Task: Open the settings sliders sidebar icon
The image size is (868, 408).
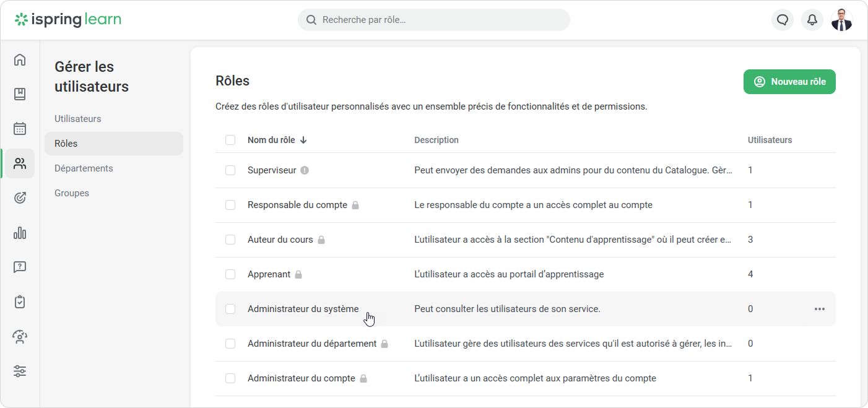Action: coord(20,371)
